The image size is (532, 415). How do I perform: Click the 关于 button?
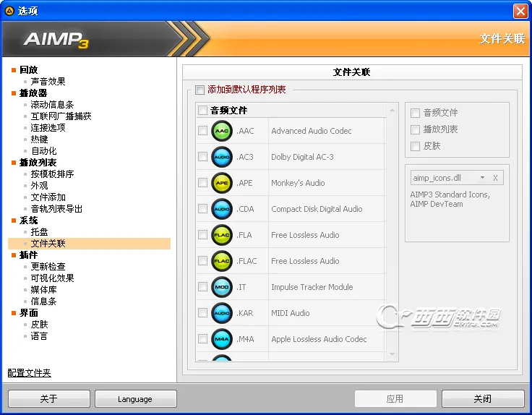pos(49,398)
